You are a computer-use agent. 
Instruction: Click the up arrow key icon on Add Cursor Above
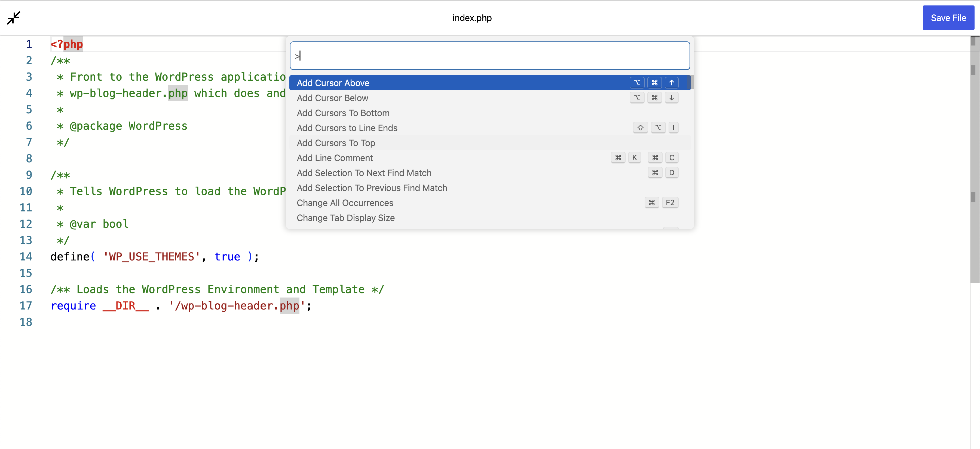pos(672,83)
